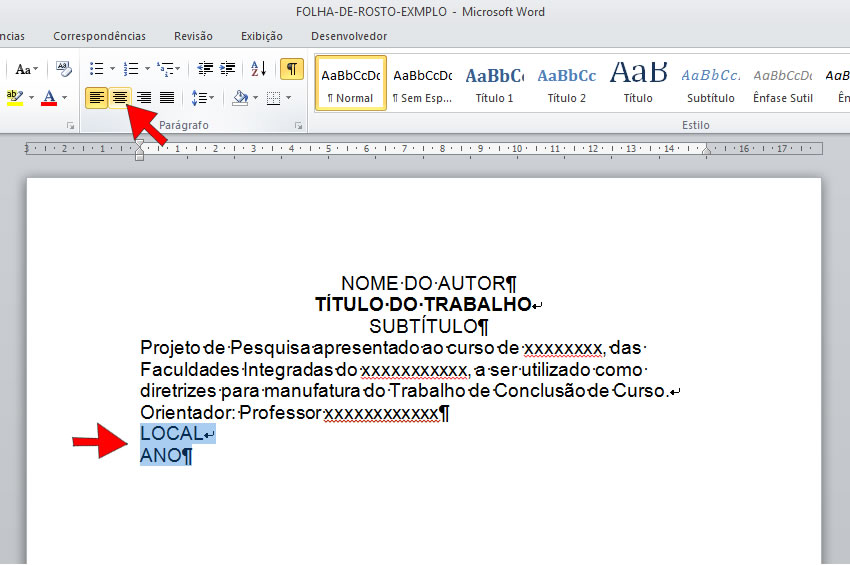Click on the horizontal ruler at 8
850x565 pixels.
point(442,149)
